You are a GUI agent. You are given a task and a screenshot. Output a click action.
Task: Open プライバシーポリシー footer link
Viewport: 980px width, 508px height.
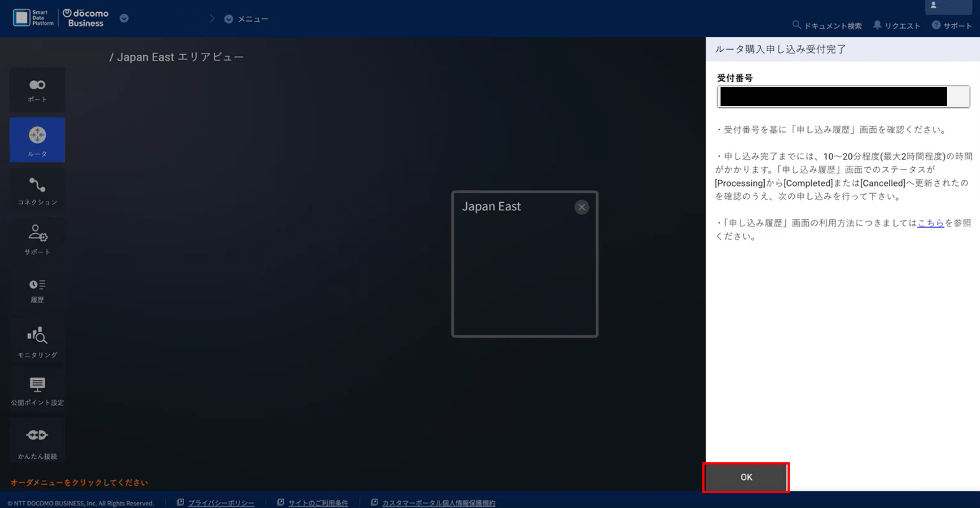[x=221, y=503]
